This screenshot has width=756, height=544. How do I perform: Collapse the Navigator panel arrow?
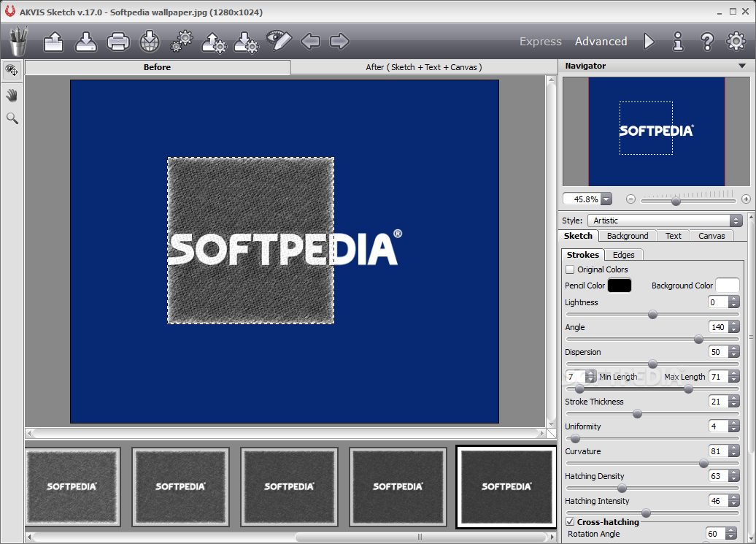741,66
